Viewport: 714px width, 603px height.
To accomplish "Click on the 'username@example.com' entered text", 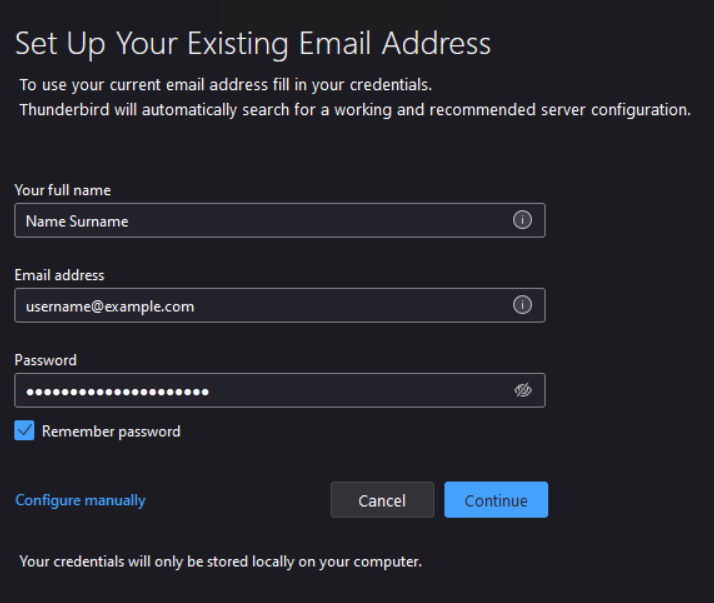I will [110, 306].
